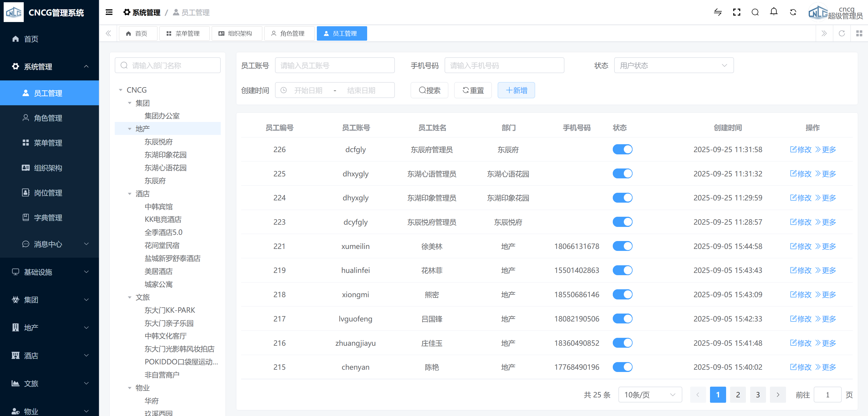
Task: Switch to the 角色管理 tab
Action: (289, 33)
